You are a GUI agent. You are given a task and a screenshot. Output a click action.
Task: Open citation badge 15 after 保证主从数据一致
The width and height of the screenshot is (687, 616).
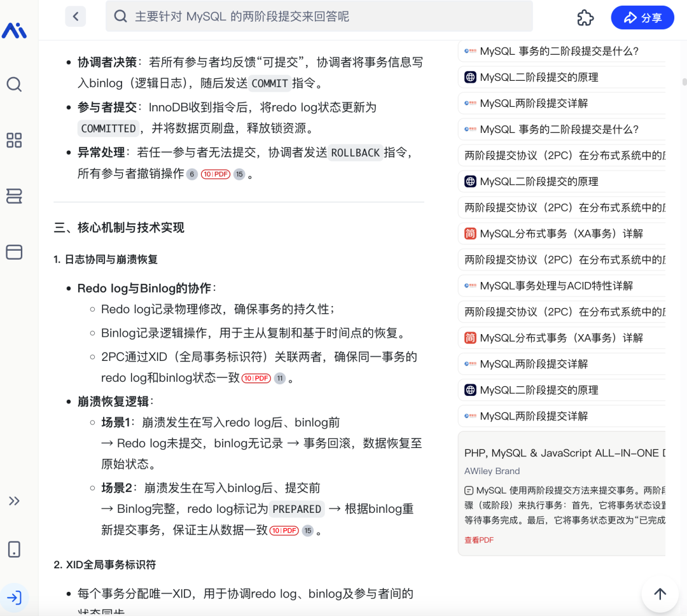308,531
